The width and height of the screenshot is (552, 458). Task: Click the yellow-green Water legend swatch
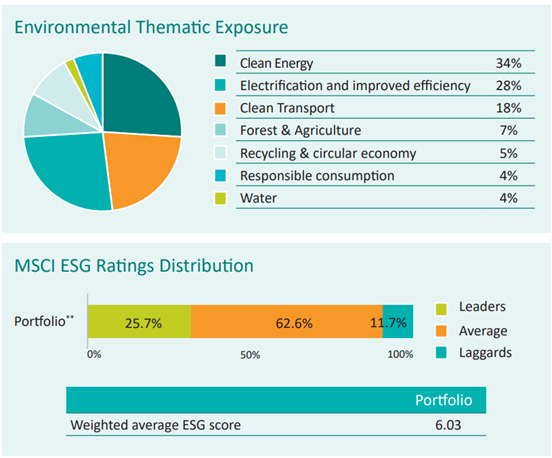pos(220,198)
